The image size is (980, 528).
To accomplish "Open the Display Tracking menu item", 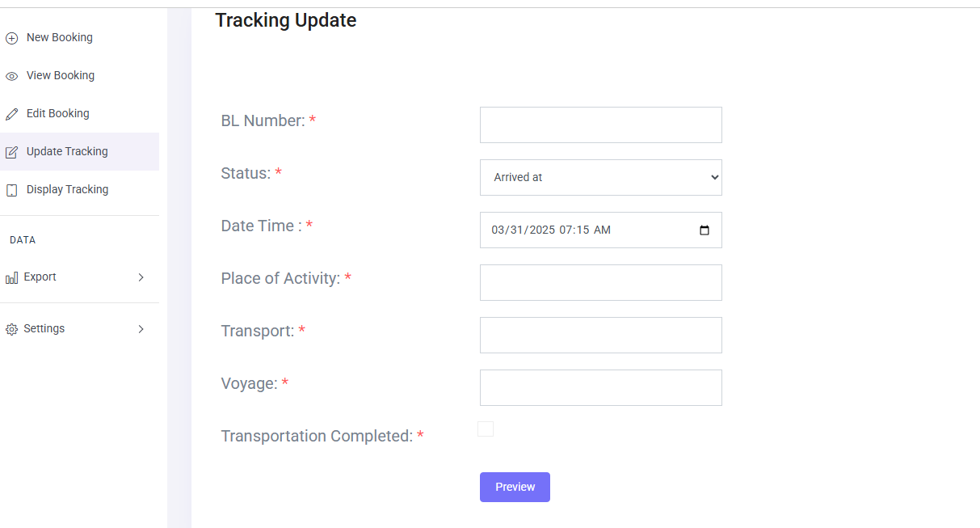I will pyautogui.click(x=67, y=189).
